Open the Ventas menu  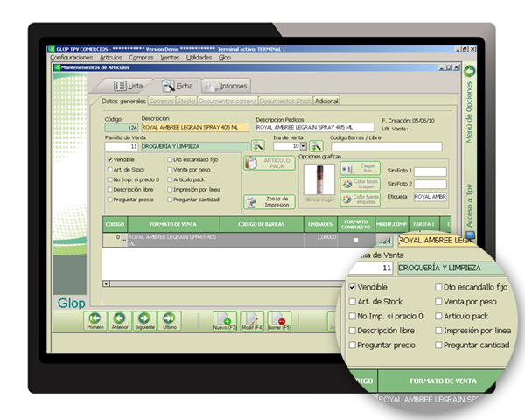[170, 58]
